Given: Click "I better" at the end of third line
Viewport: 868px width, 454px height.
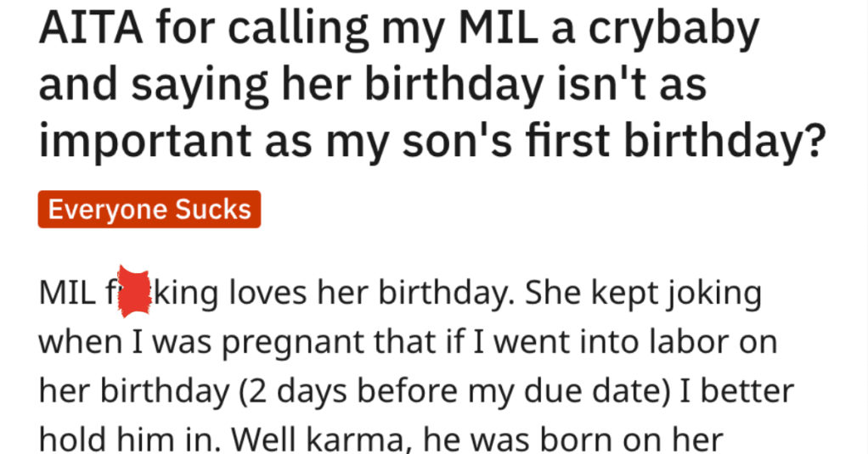Looking at the screenshot, I should click(x=737, y=390).
